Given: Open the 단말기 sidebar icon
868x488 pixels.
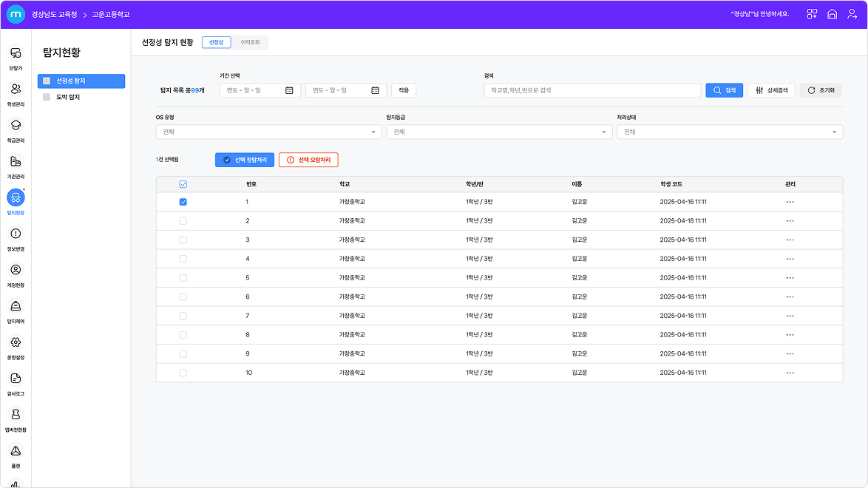Looking at the screenshot, I should point(16,54).
